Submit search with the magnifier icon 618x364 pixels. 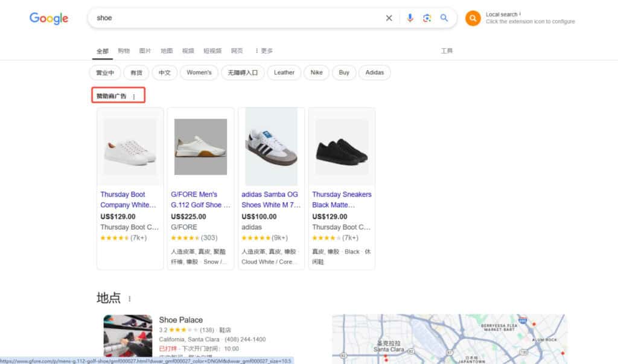pyautogui.click(x=444, y=18)
